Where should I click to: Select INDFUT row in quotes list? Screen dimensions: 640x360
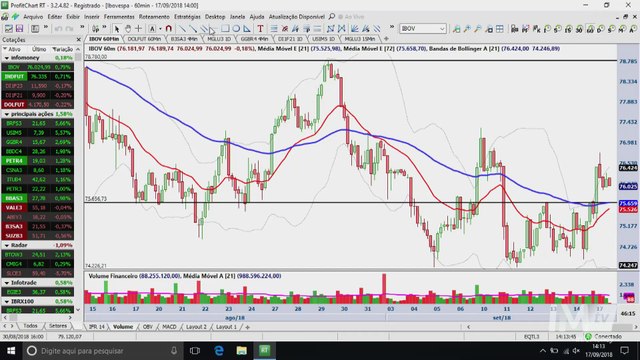38,76
